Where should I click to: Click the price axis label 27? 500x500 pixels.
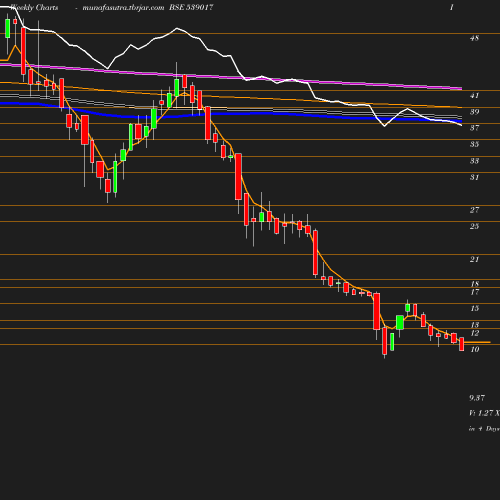click(x=474, y=210)
